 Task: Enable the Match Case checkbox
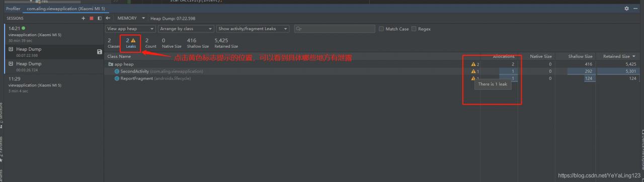[381, 29]
